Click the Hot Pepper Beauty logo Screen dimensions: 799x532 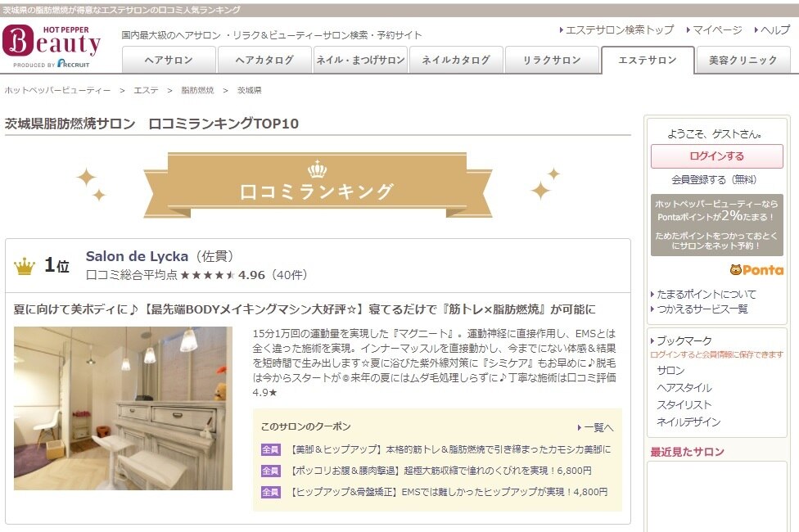tap(52, 46)
